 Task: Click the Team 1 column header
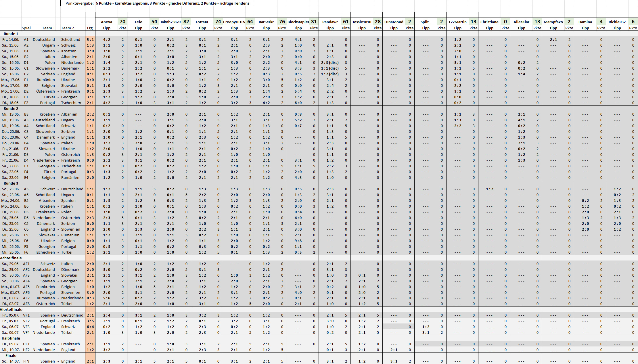48,28
